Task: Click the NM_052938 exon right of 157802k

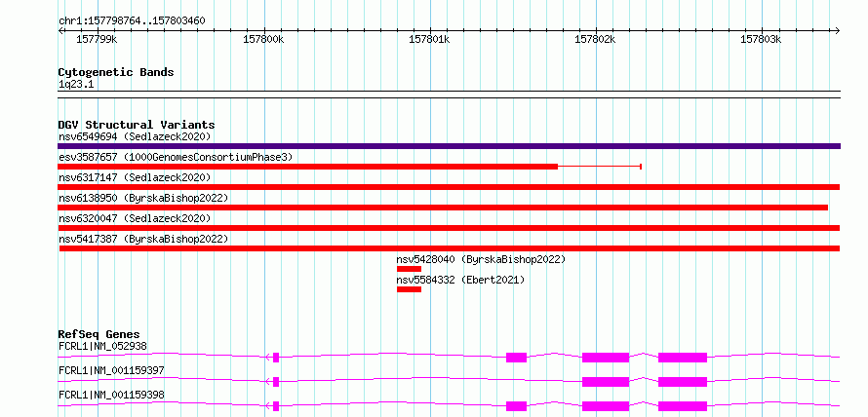Action: coord(683,358)
